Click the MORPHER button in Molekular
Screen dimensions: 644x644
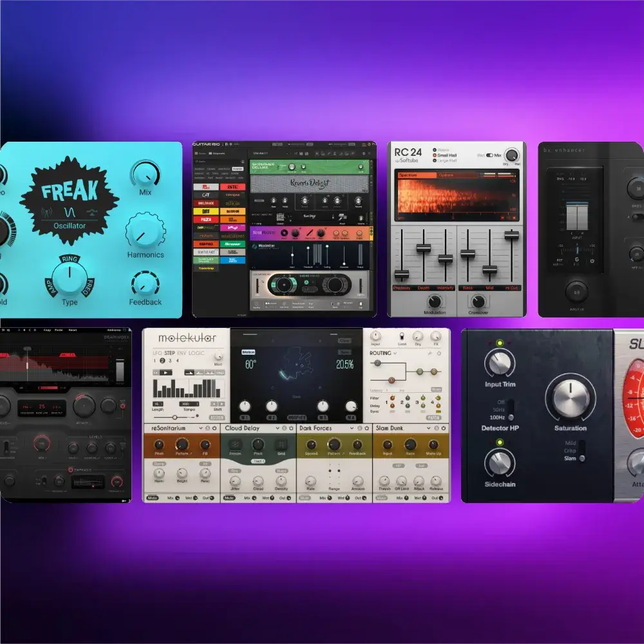(296, 418)
